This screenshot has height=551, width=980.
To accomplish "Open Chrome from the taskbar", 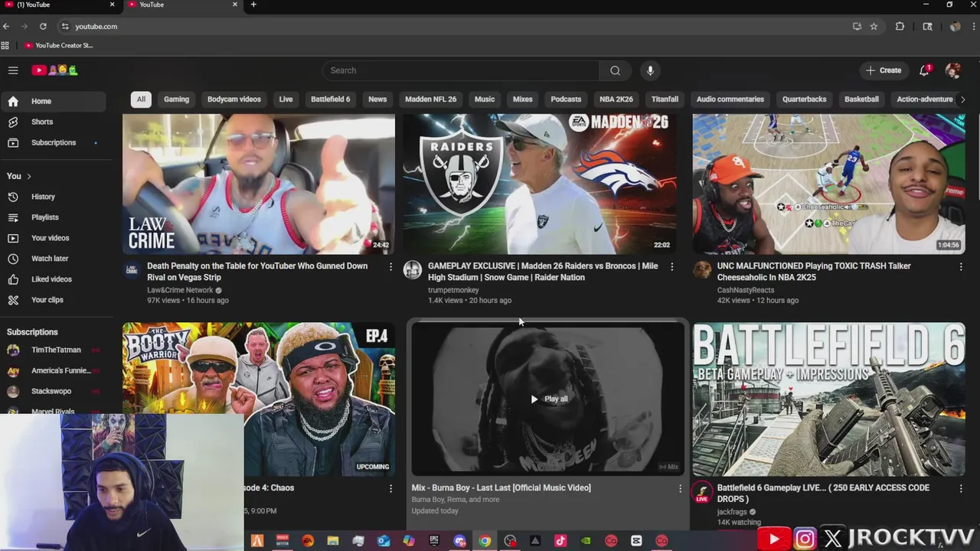I will pos(485,541).
